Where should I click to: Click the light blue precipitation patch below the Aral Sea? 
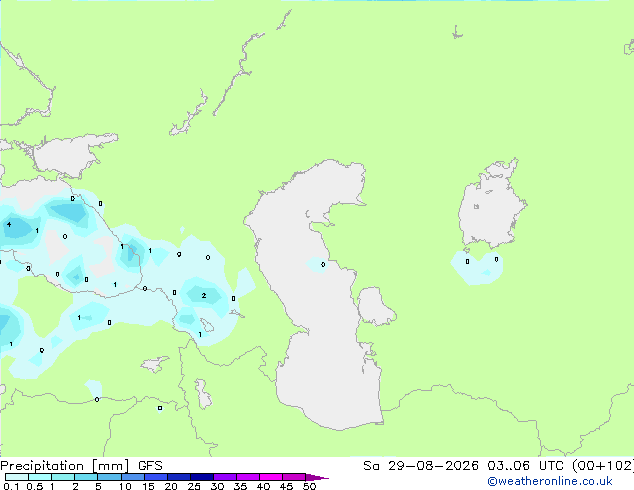click(477, 268)
